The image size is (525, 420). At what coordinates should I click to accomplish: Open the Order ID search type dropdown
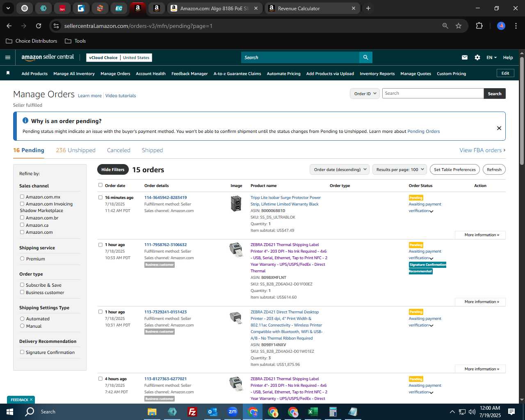[x=365, y=94]
